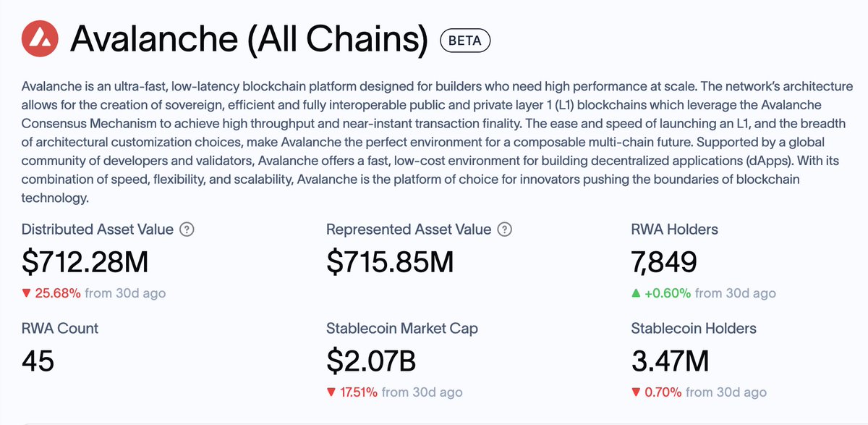
Task: Click the red down arrow beside 17.51%
Action: (331, 392)
